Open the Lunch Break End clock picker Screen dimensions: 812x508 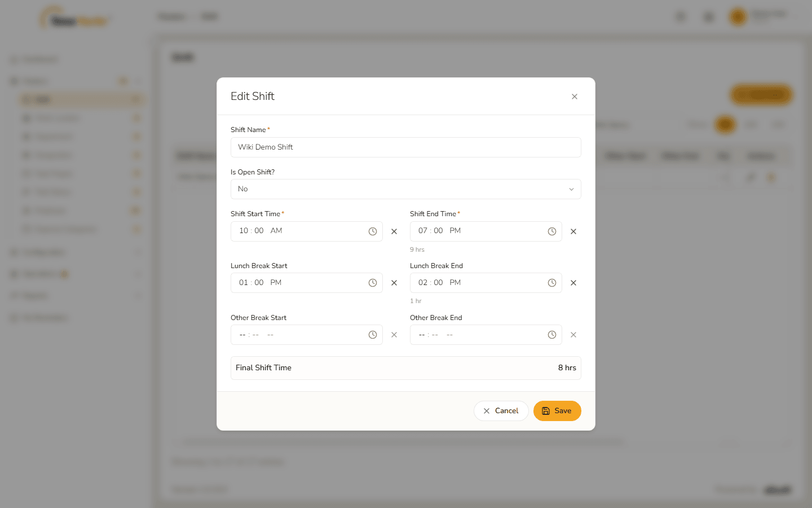click(552, 283)
